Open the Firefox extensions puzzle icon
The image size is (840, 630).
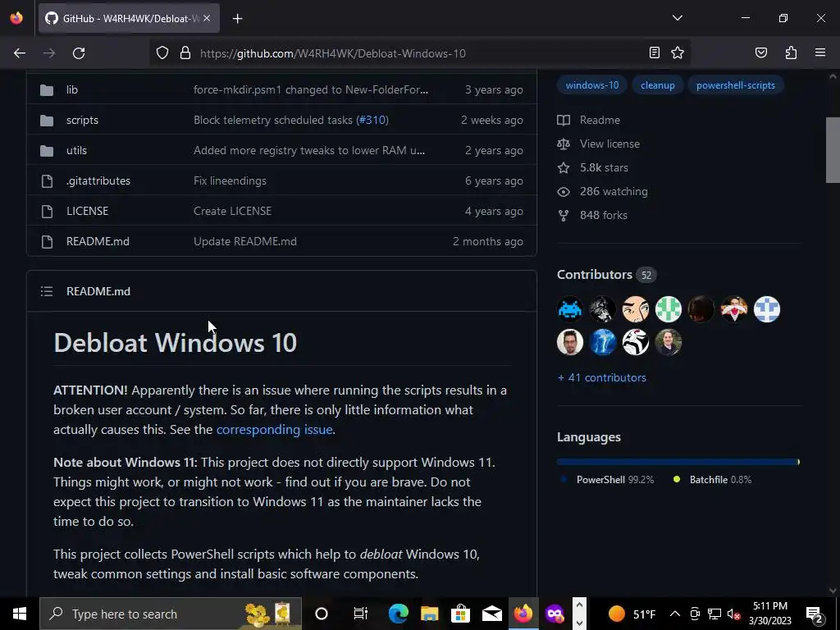pyautogui.click(x=791, y=52)
